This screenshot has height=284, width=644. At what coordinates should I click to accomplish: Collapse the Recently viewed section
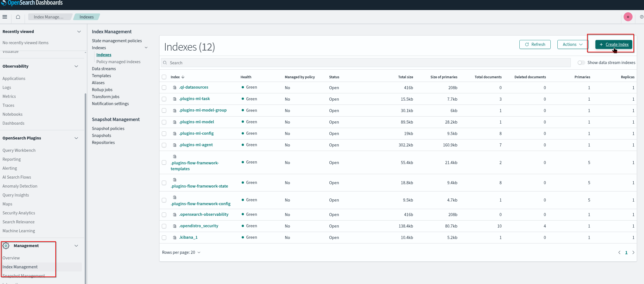tap(79, 32)
